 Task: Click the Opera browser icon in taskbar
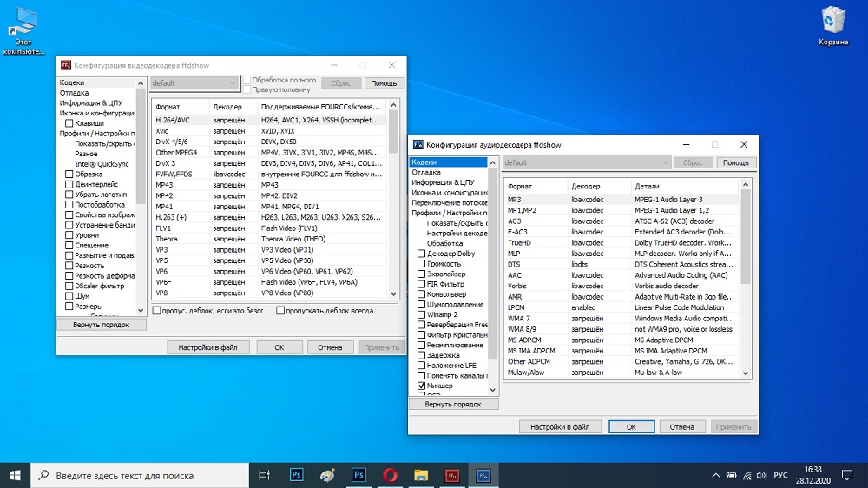390,475
